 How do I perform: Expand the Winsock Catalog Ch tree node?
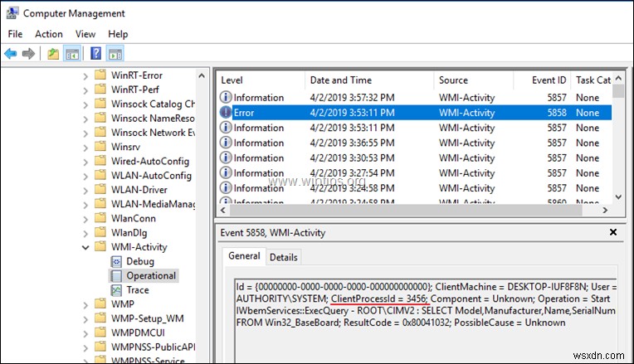85,104
